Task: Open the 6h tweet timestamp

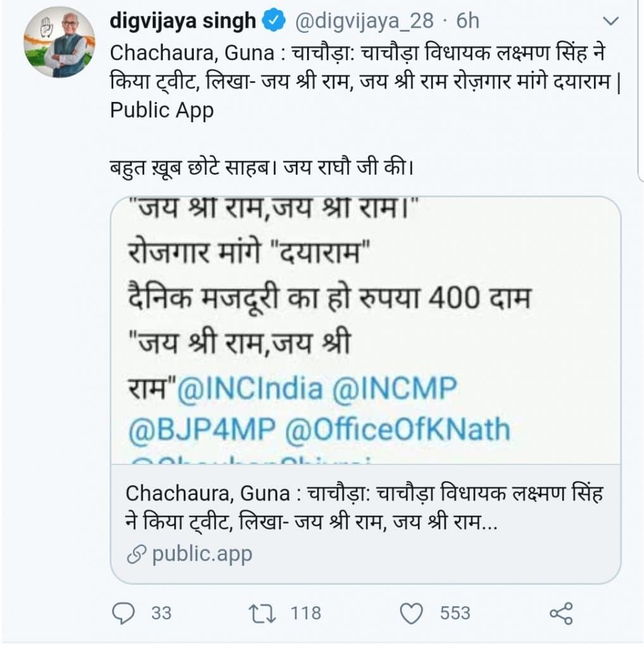Action: (x=467, y=22)
